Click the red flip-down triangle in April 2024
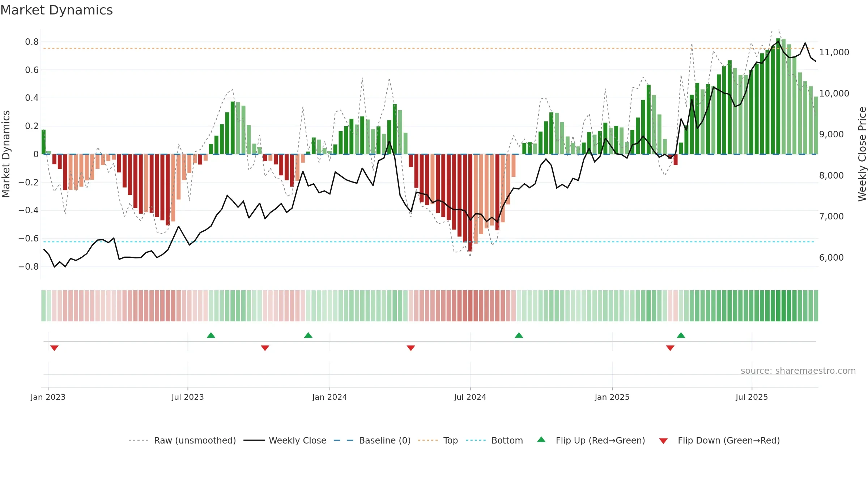This screenshot has width=868, height=488. pos(411,348)
